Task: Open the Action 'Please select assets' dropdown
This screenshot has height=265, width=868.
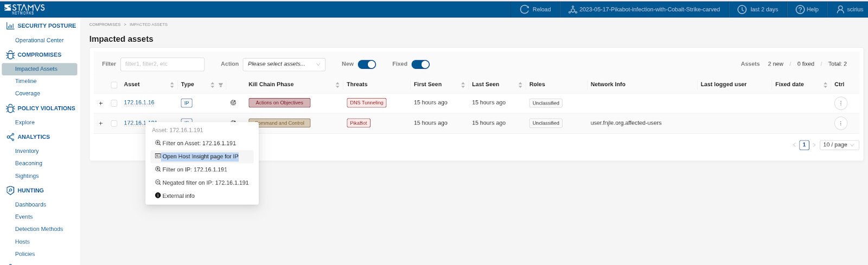Action: pyautogui.click(x=284, y=64)
